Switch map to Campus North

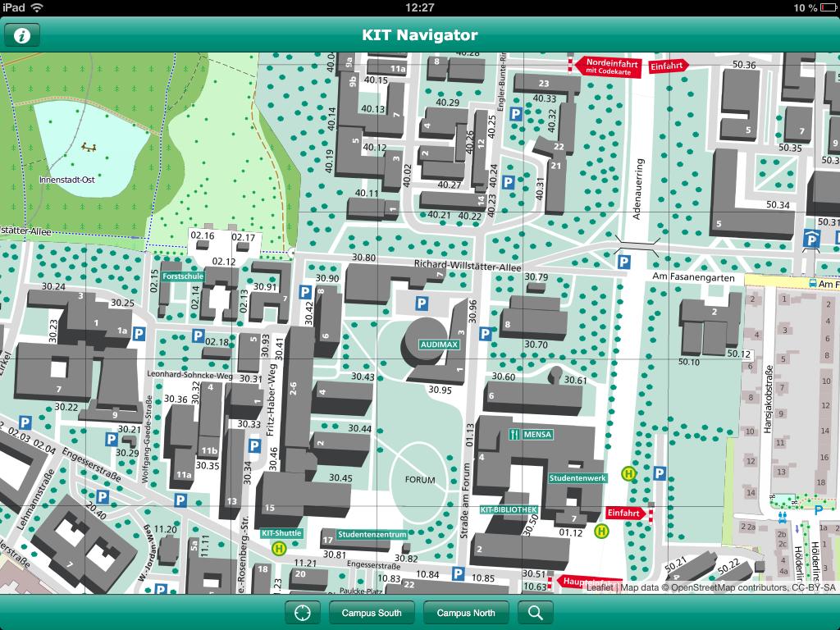click(465, 613)
